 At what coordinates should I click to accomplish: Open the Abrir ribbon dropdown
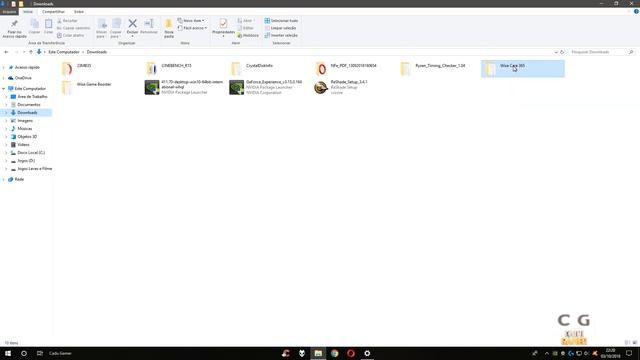246,20
